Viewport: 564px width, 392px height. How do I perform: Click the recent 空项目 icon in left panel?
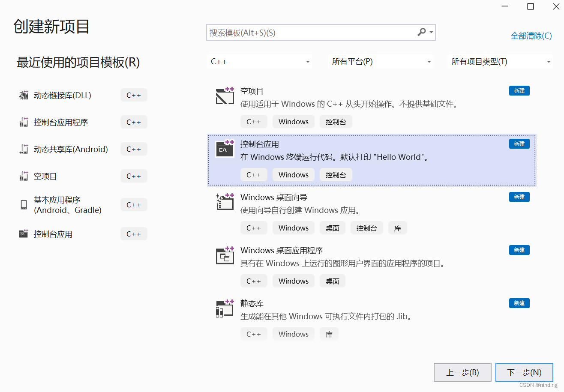(x=24, y=176)
